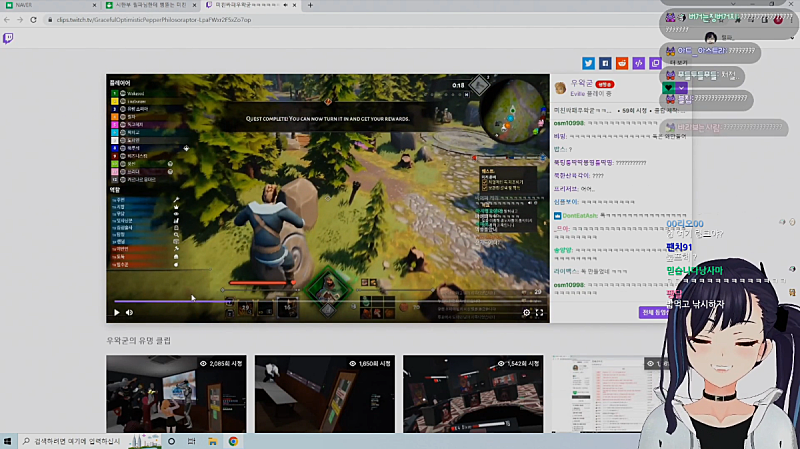Play the clip video

pyautogui.click(x=117, y=312)
